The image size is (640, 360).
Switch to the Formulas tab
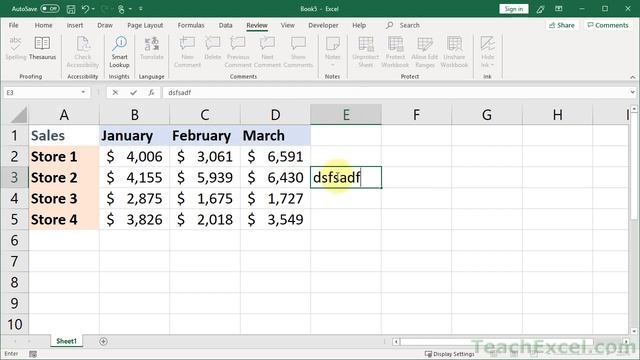point(191,25)
